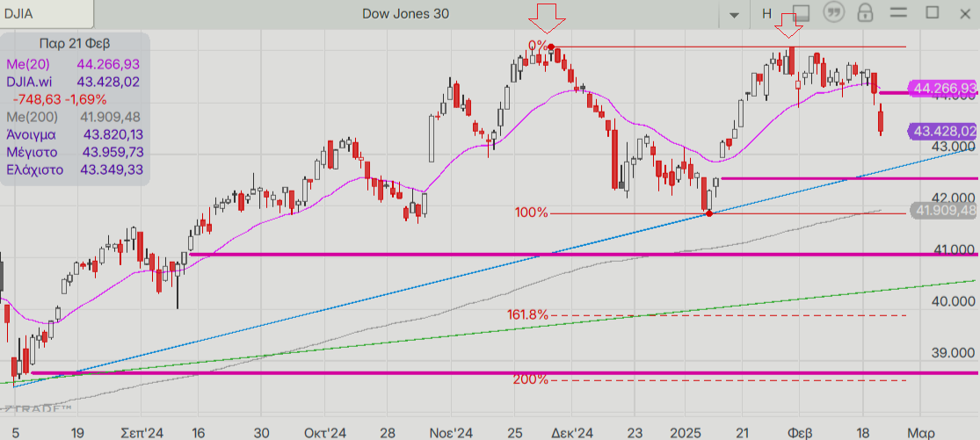
Task: Click the Μέγιστο 43.959,73 row
Action: click(x=75, y=152)
